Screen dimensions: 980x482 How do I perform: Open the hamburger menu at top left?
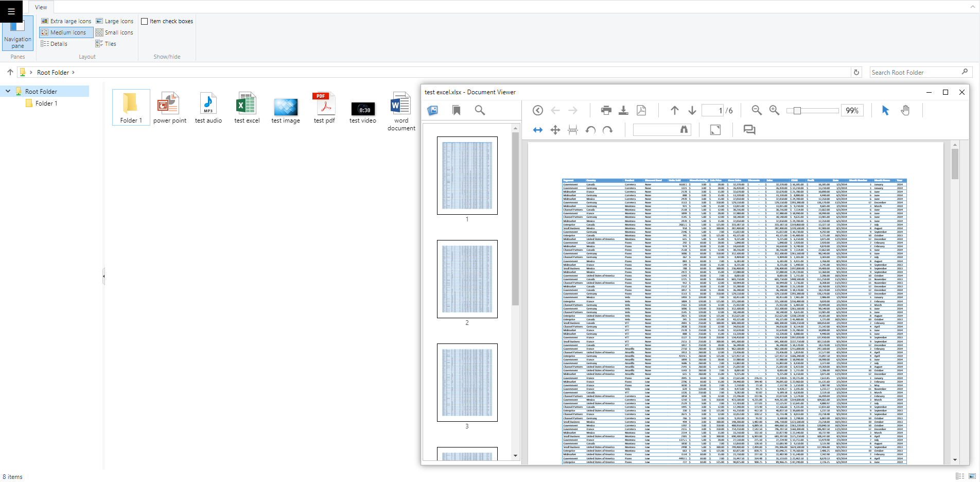pos(11,11)
